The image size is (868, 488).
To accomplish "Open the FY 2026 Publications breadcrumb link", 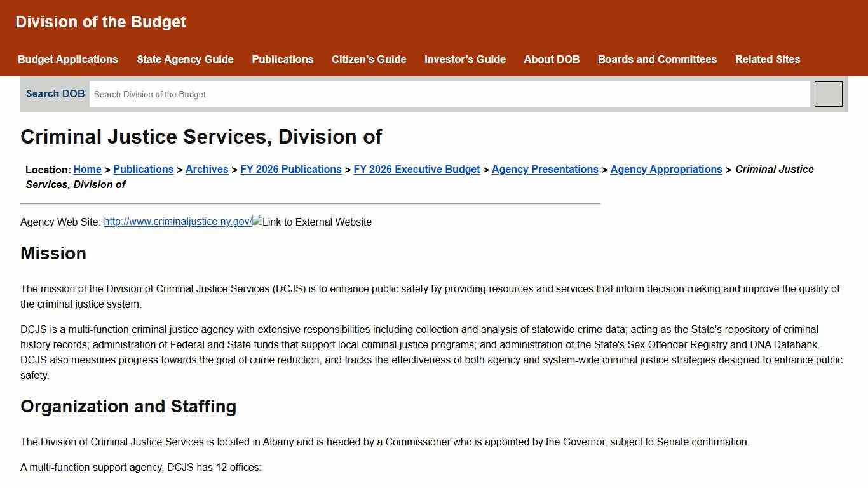I will tap(291, 169).
